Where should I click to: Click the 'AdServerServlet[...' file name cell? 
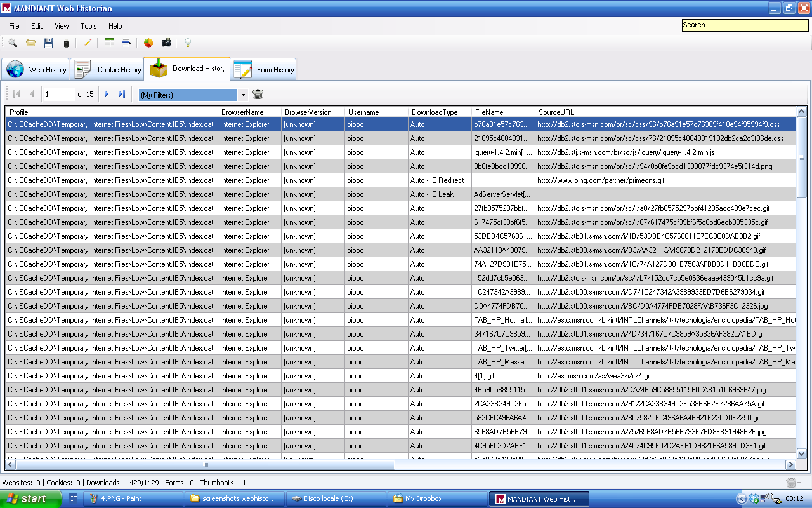tap(503, 194)
